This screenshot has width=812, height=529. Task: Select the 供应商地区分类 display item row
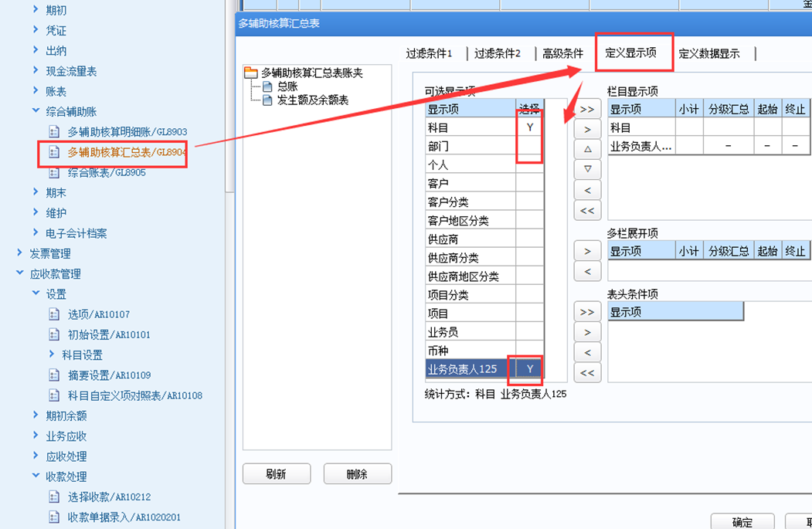pyautogui.click(x=484, y=276)
